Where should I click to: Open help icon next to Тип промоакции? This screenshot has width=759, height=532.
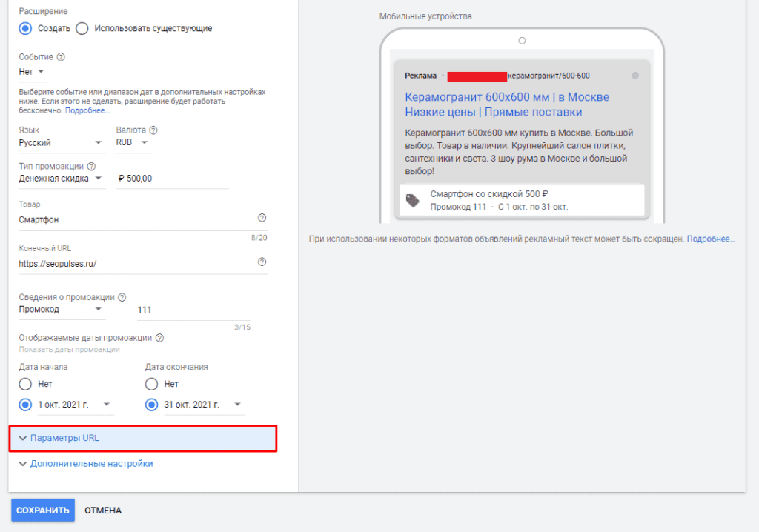(x=91, y=167)
